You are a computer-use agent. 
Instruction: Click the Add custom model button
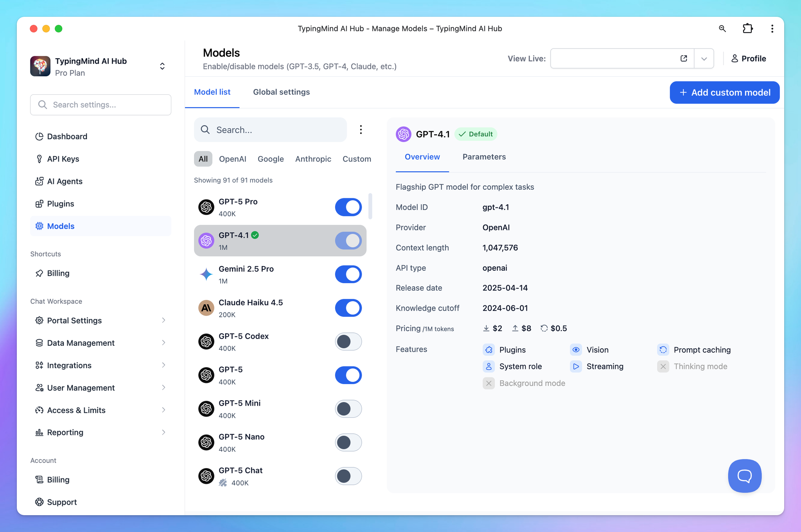point(724,92)
